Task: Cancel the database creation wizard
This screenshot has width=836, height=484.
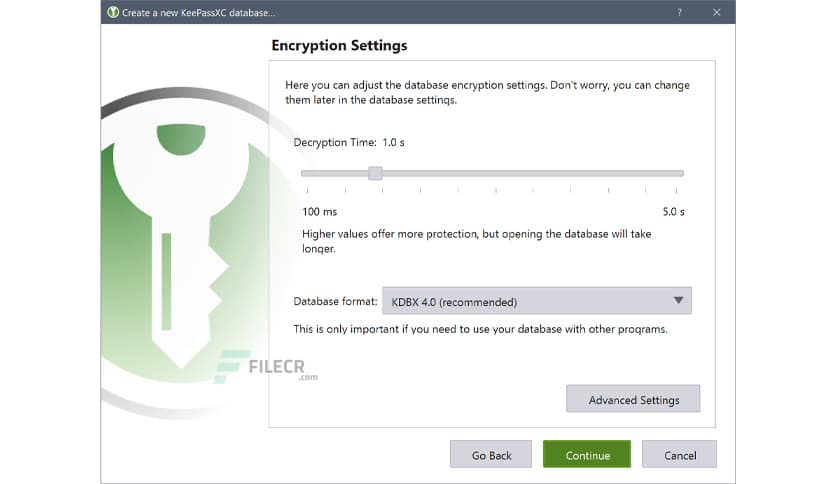Action: click(x=679, y=454)
